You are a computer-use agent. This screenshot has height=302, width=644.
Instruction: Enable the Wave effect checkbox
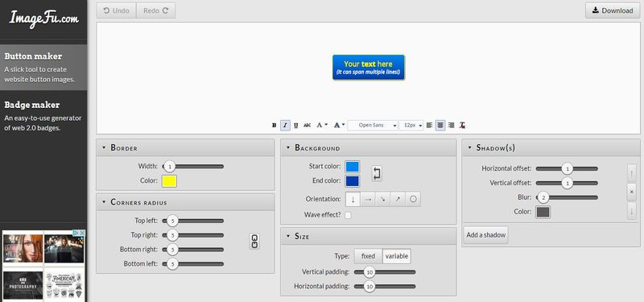[348, 215]
